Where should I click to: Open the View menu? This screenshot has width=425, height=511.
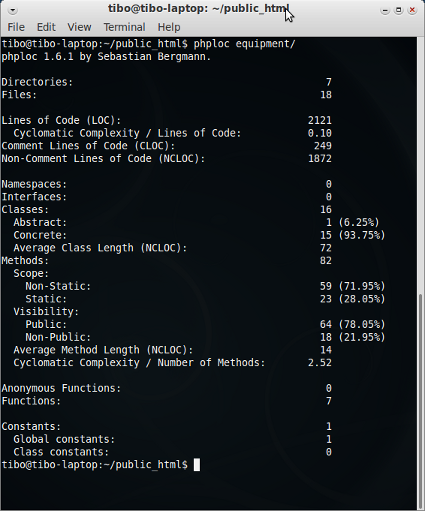pyautogui.click(x=79, y=27)
